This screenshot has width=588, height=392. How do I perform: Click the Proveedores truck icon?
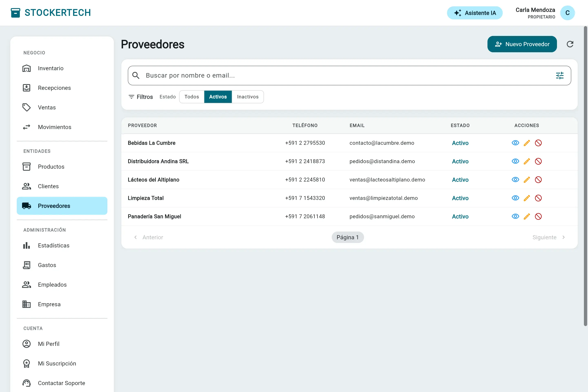coord(27,206)
